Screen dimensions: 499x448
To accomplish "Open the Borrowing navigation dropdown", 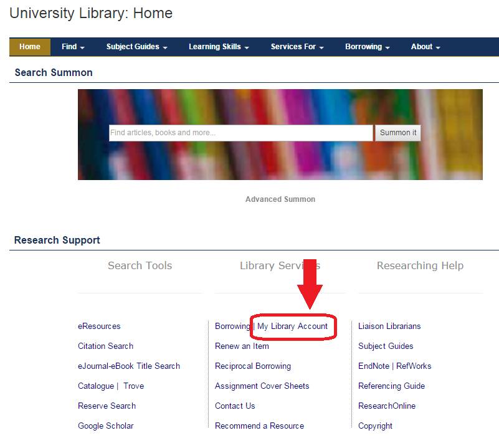I will (368, 47).
